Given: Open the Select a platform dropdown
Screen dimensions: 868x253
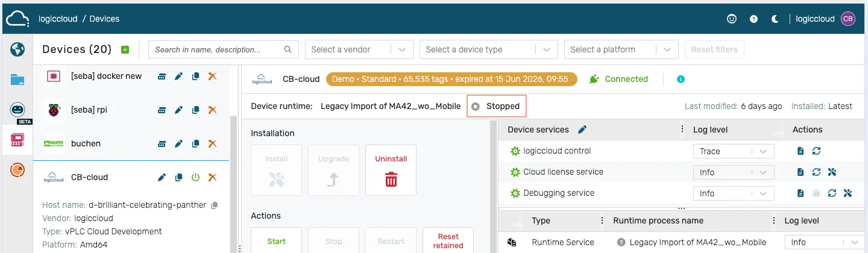Looking at the screenshot, I should (621, 49).
